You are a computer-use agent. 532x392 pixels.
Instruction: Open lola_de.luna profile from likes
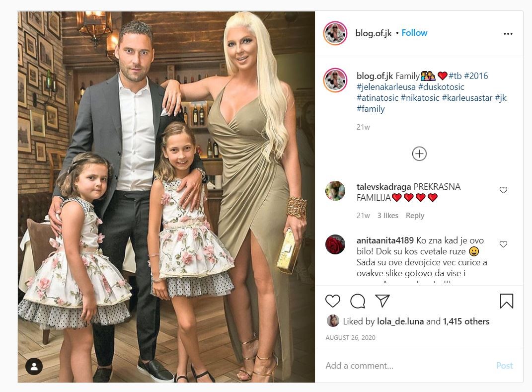[400, 321]
